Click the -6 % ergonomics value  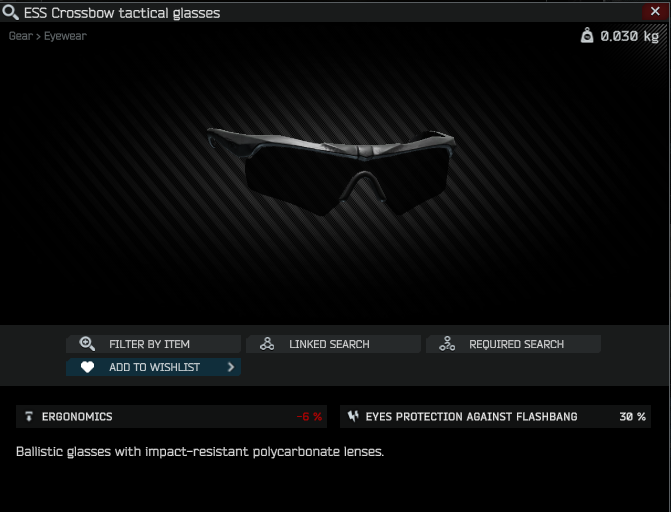coord(309,417)
